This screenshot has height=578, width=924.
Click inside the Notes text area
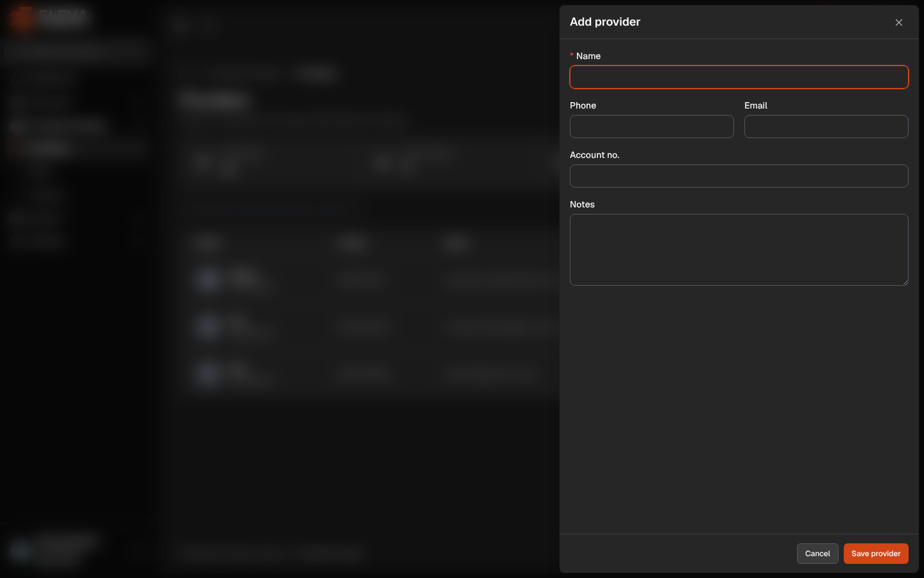[739, 250]
